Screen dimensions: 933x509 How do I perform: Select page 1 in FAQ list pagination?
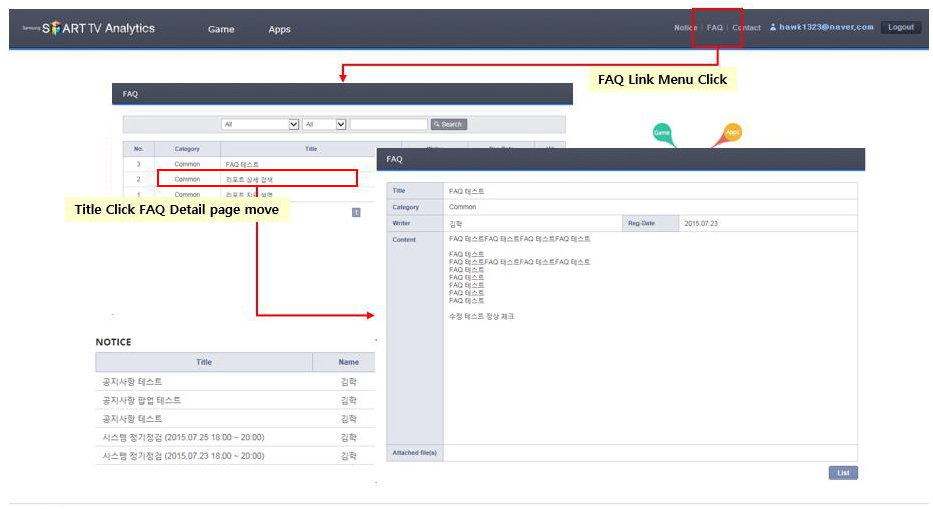356,213
